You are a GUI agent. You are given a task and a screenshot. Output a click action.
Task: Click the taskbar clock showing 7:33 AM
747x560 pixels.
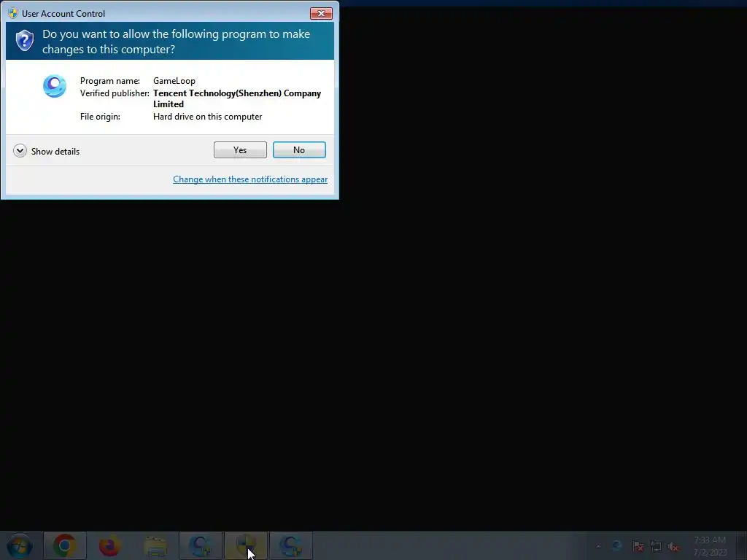710,546
